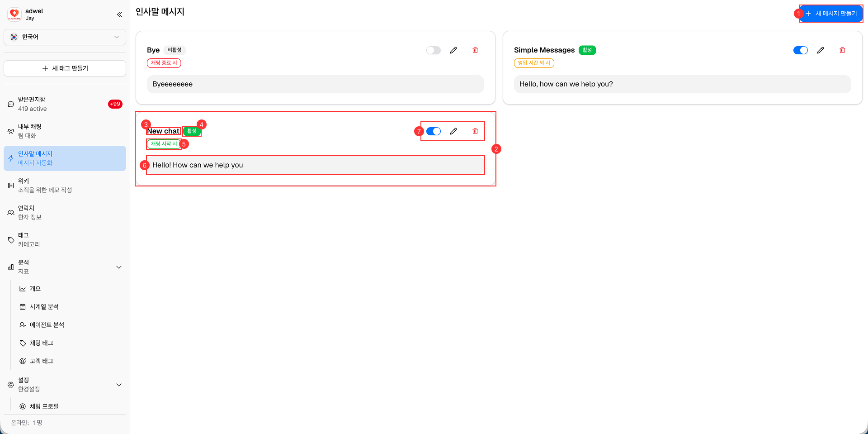Turn off the New chat toggle

[434, 131]
